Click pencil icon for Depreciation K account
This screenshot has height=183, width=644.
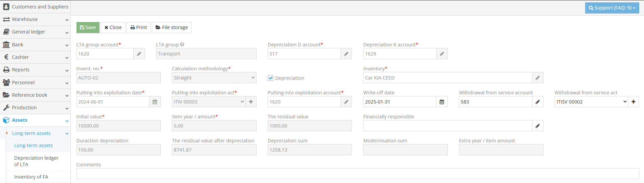[442, 54]
